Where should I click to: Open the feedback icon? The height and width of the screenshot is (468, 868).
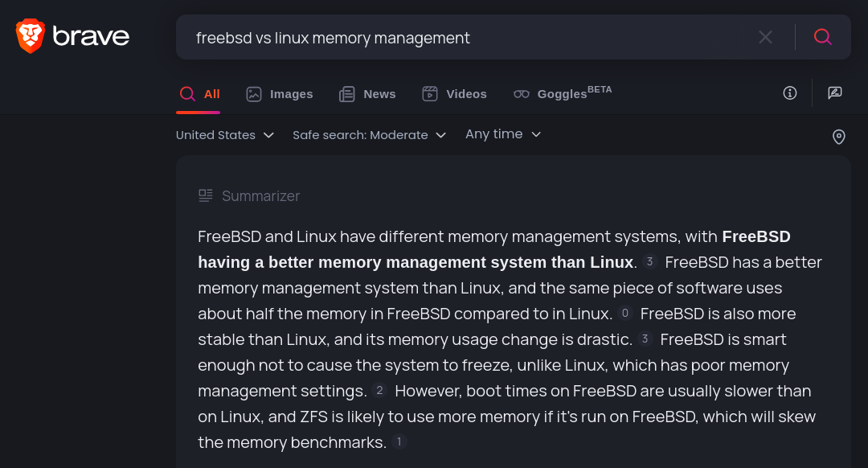(835, 93)
